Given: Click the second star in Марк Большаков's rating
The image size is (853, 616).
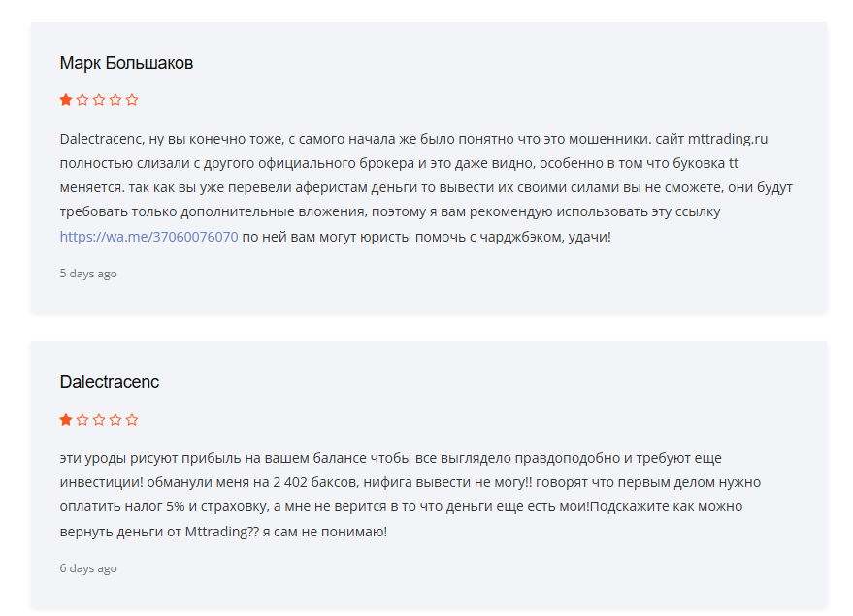Looking at the screenshot, I should tap(82, 99).
